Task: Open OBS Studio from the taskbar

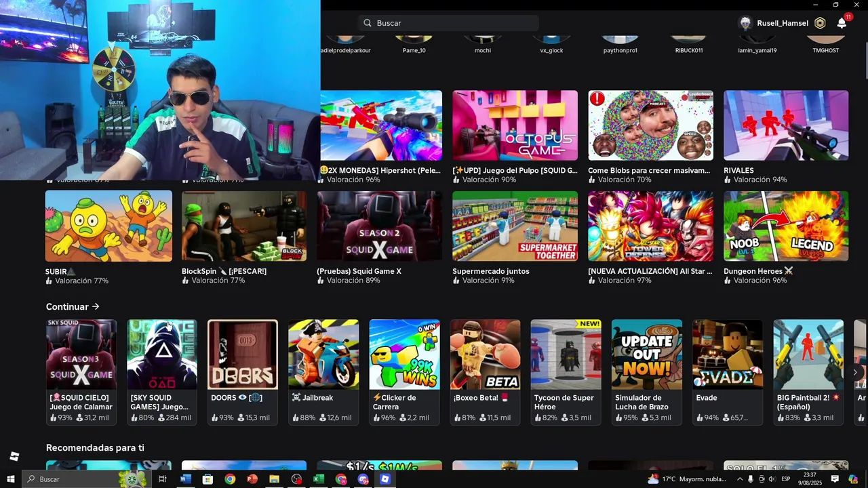Action: (296, 479)
